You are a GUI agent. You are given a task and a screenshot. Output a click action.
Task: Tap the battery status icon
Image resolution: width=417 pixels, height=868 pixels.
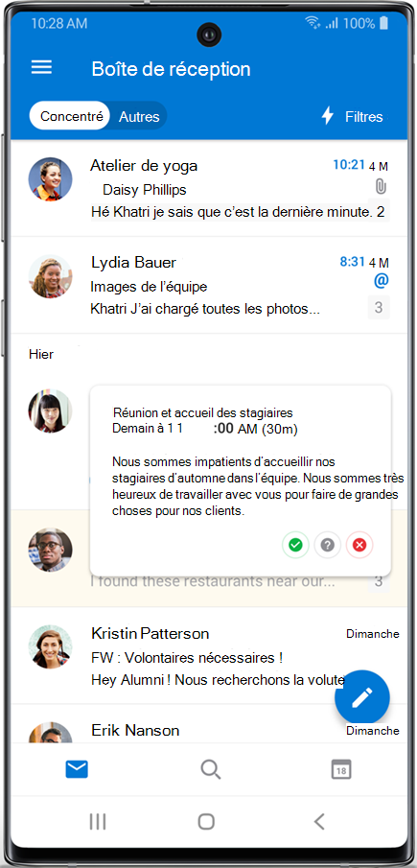[x=383, y=23]
